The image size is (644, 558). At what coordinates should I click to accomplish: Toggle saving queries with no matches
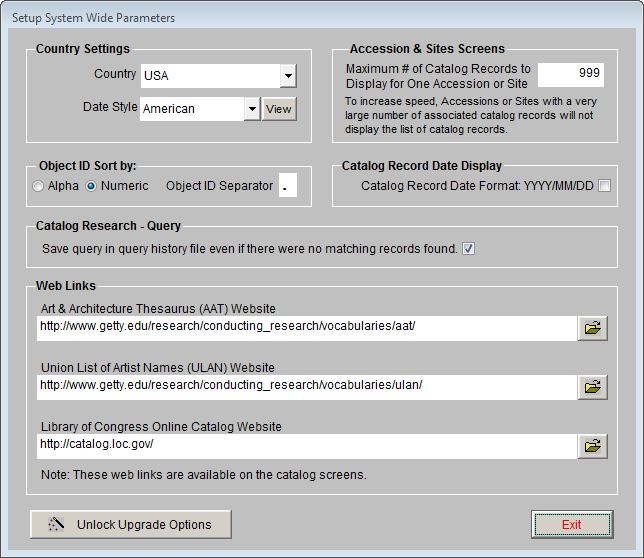pos(468,248)
